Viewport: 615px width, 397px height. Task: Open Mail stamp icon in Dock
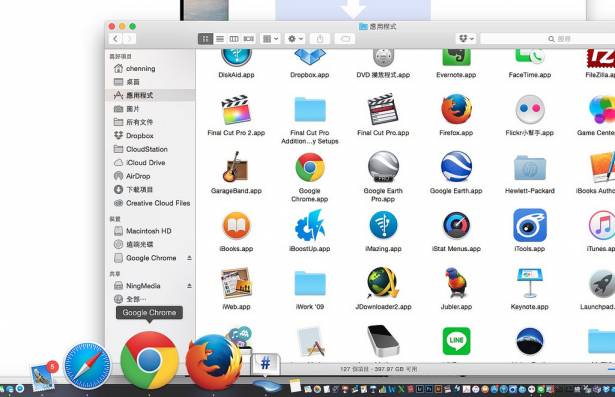point(42,378)
